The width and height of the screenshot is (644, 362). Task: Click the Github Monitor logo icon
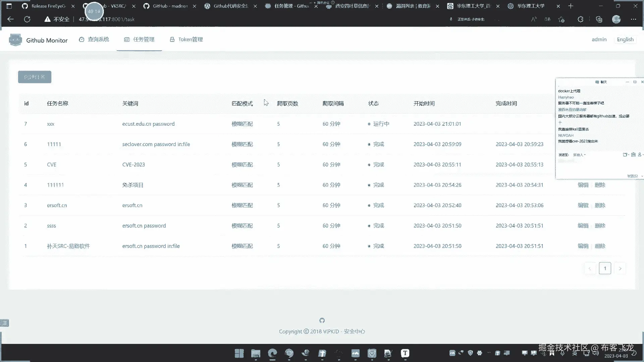pyautogui.click(x=15, y=40)
